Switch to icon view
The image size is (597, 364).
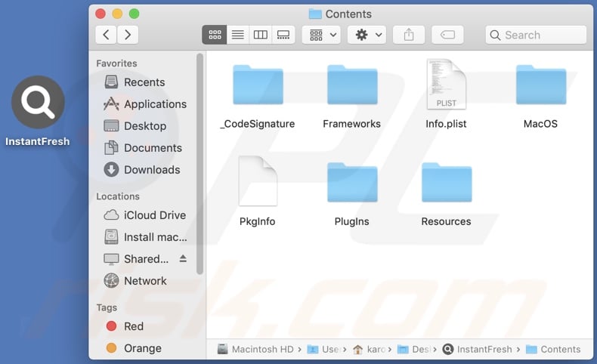click(215, 35)
